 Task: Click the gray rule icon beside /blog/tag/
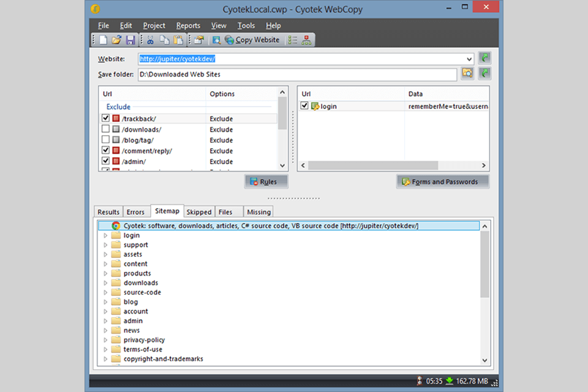116,140
